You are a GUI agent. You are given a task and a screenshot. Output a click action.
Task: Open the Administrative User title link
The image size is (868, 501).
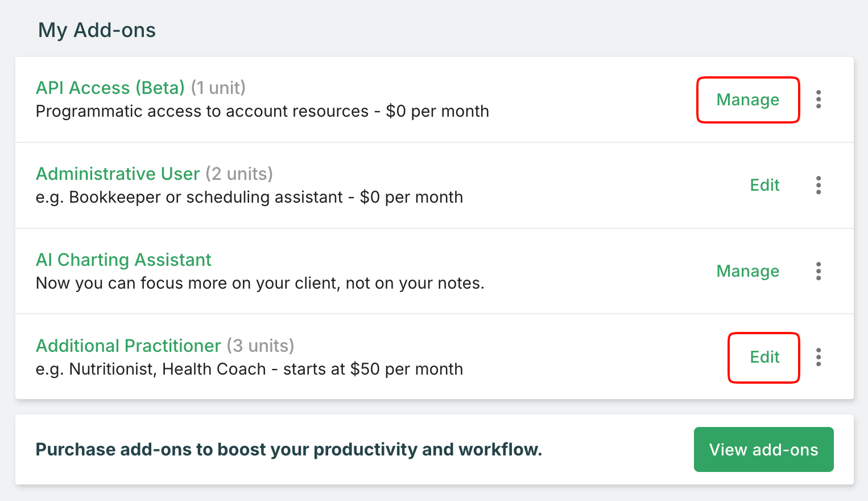point(118,174)
